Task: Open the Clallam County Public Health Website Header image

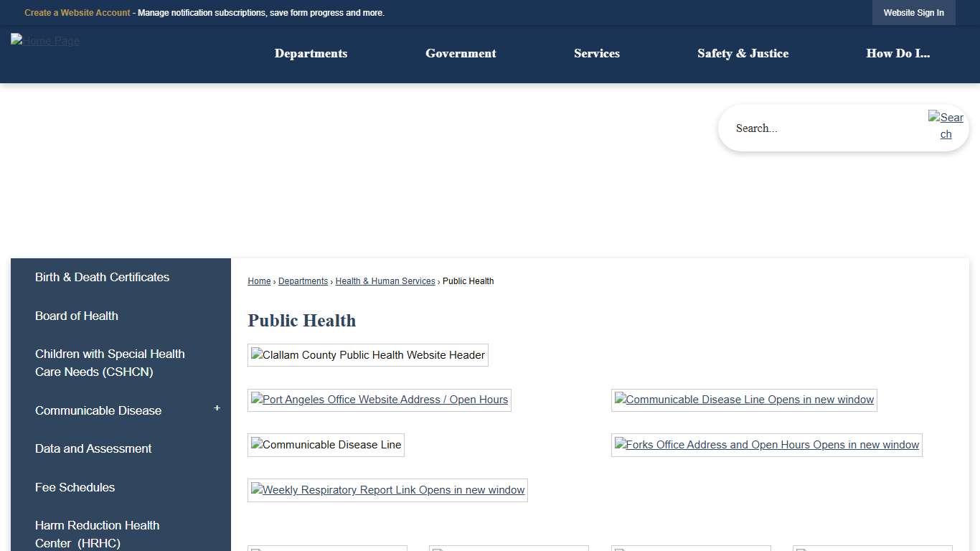Action: (367, 355)
